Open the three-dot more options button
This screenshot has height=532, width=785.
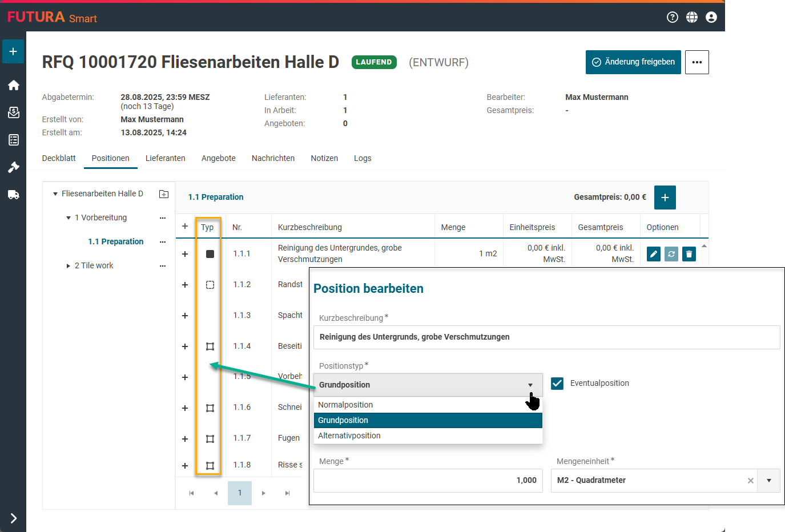[697, 62]
